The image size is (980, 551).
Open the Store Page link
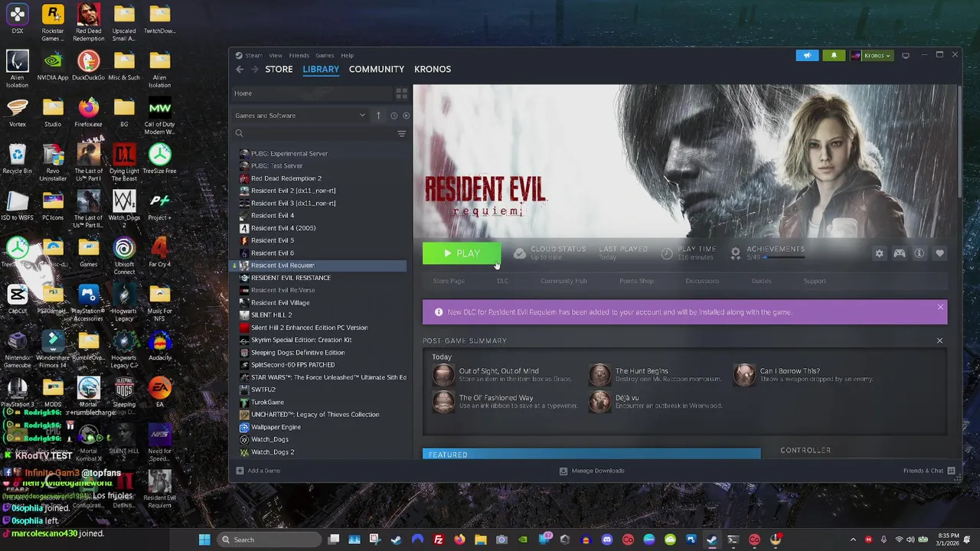(x=449, y=281)
